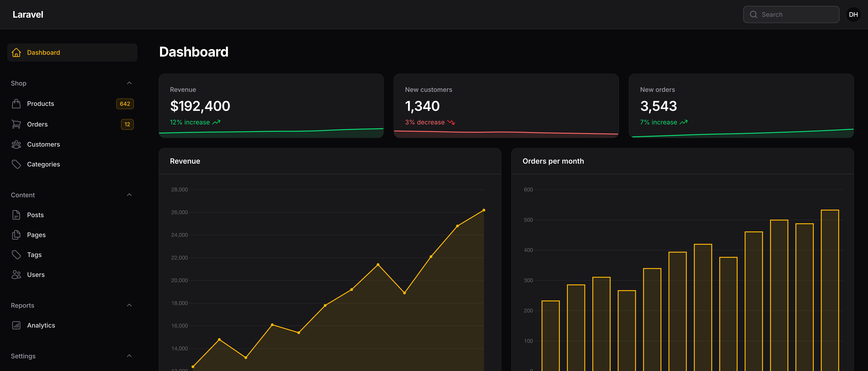Click the Categories tag icon

(16, 164)
